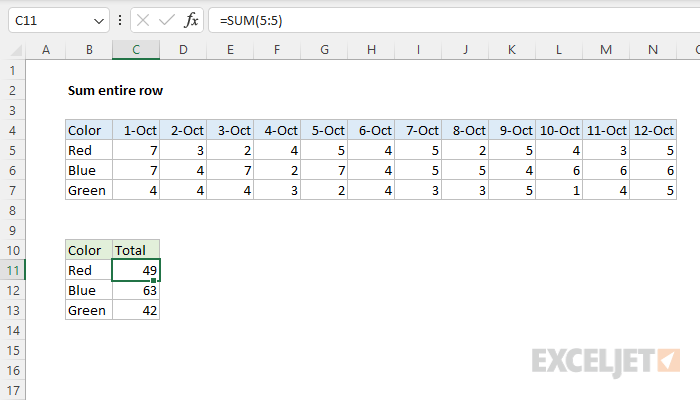This screenshot has width=700, height=400.
Task: Expand the Name Box dropdown arrow
Action: pos(98,21)
